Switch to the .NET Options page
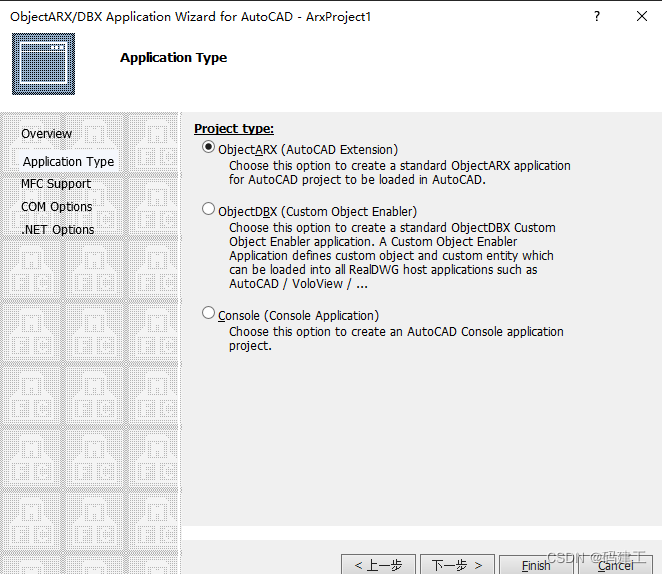This screenshot has height=574, width=662. coord(58,230)
